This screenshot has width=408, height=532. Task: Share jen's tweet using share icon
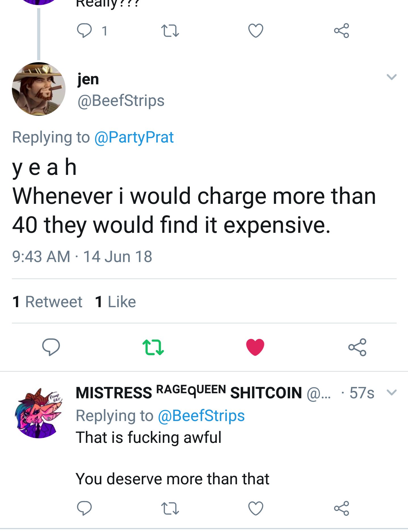(x=357, y=347)
